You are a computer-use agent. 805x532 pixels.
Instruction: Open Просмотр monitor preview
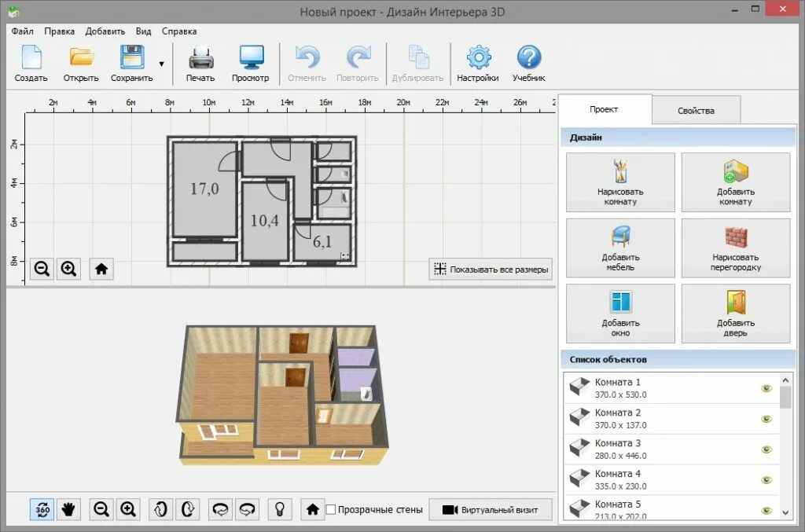pyautogui.click(x=251, y=63)
